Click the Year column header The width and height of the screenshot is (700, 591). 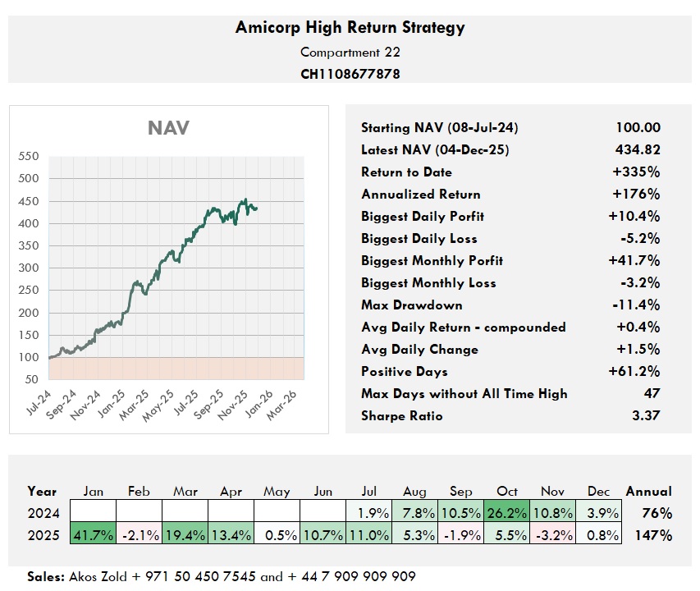(42, 492)
